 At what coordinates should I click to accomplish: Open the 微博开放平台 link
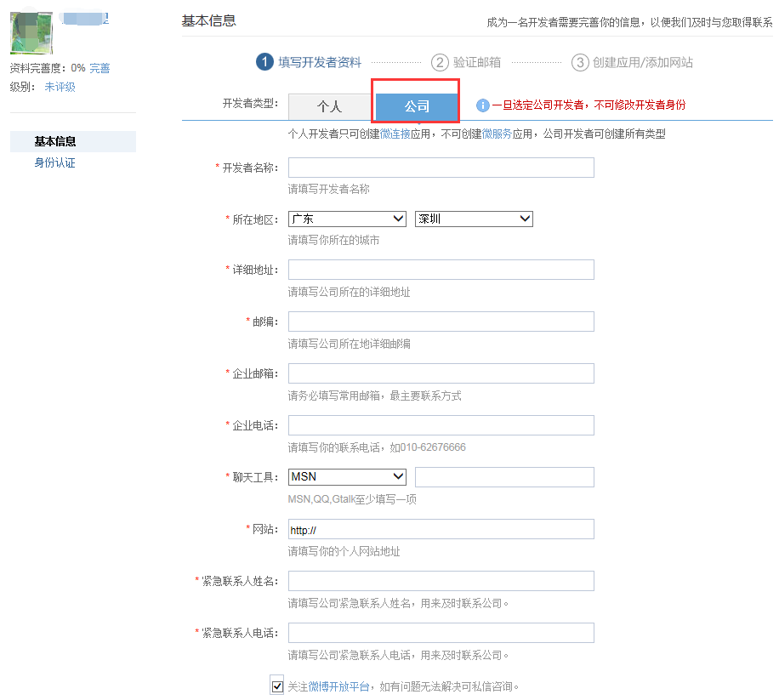click(338, 686)
